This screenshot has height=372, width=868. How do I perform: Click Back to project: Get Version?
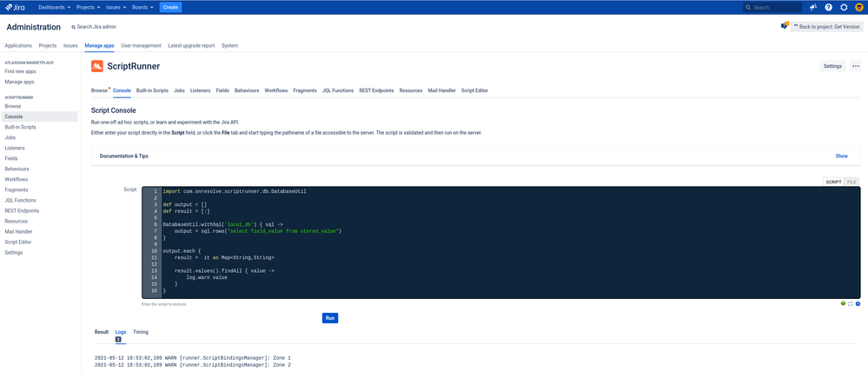[827, 27]
